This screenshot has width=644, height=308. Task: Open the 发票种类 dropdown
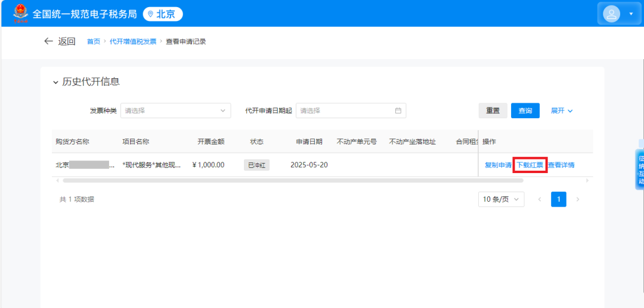(175, 110)
